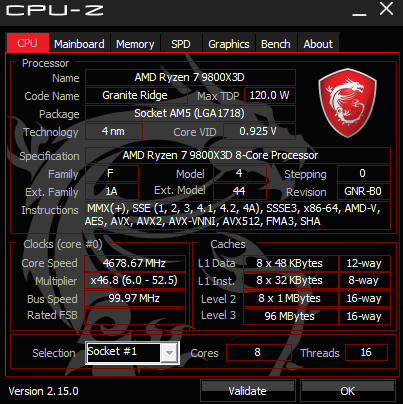
Task: Click the CPU-Z title logo
Action: [55, 10]
